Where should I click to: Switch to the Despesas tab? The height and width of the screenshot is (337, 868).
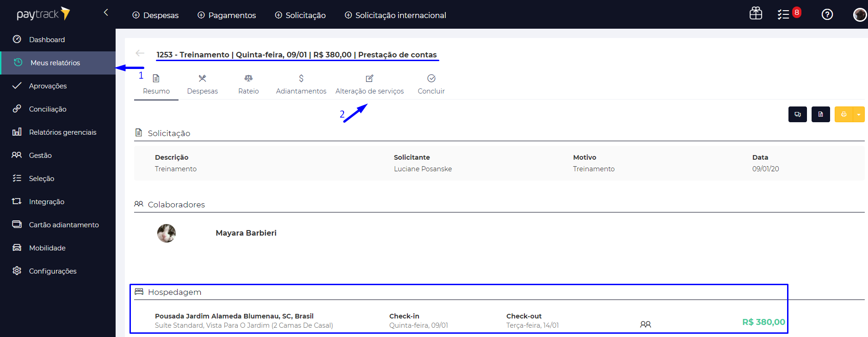[203, 85]
